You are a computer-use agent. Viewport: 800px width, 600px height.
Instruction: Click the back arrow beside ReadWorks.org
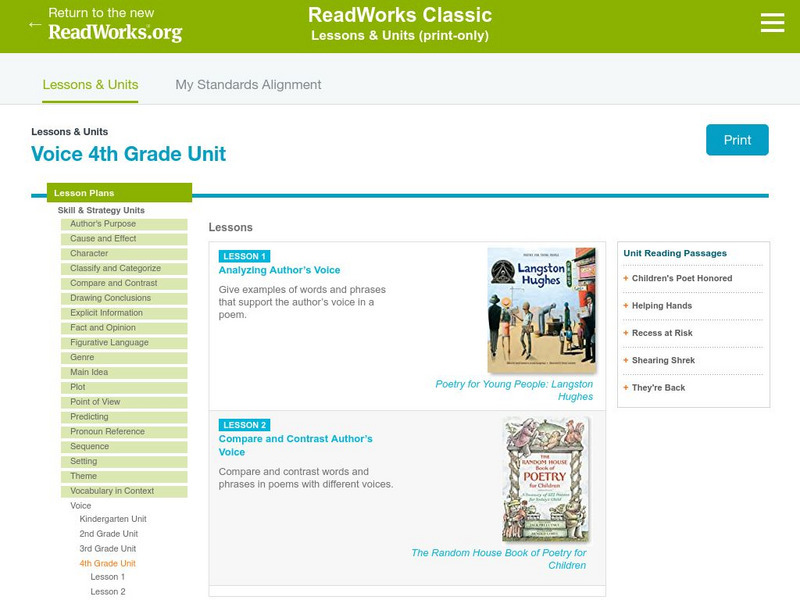pos(35,24)
